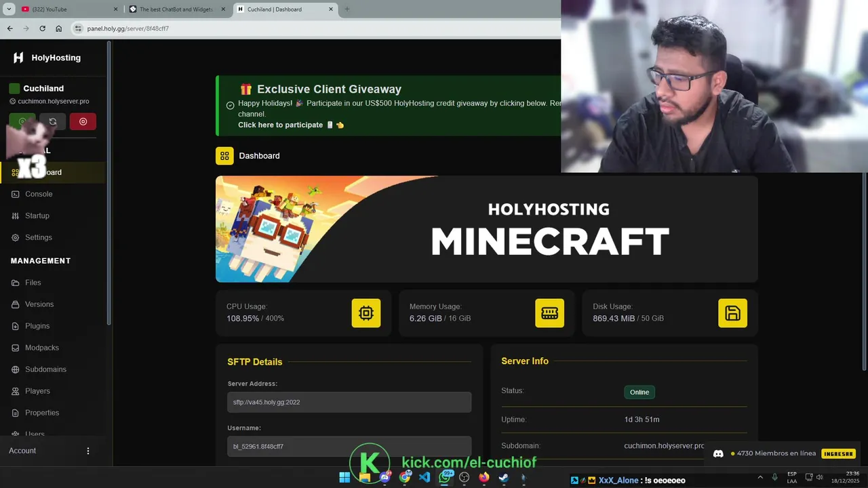Click the Cuchiland server name
Image resolution: width=868 pixels, height=488 pixels.
pos(43,88)
